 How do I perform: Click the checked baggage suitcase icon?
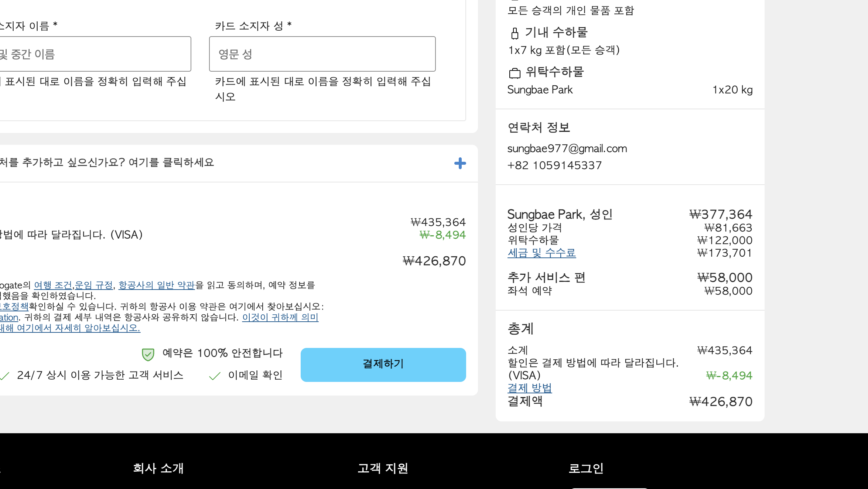click(x=515, y=73)
